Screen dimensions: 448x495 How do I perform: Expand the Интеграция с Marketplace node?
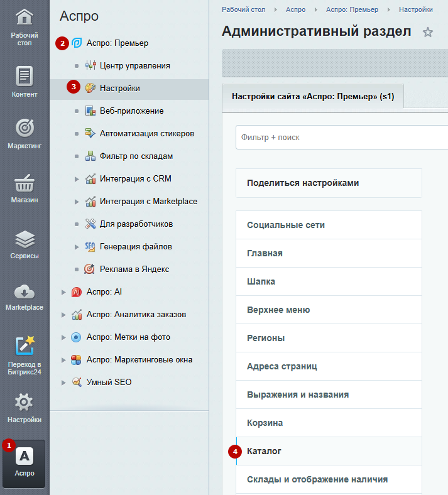tap(77, 202)
